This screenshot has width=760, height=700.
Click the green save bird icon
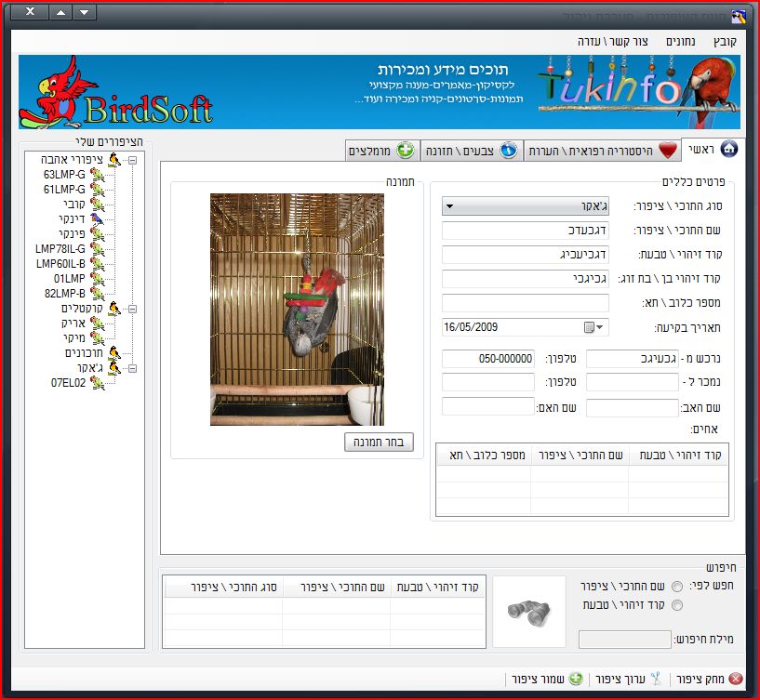coord(576,679)
